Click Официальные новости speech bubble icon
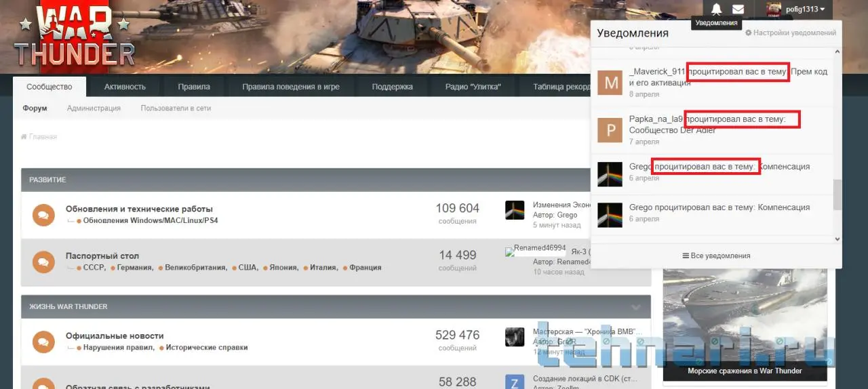The width and height of the screenshot is (868, 389). (x=43, y=342)
